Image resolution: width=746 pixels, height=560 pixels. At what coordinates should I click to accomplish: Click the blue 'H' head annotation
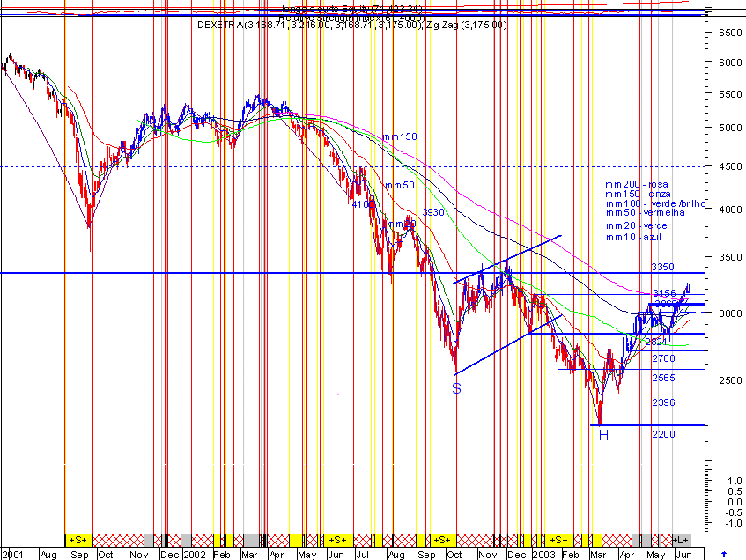[603, 435]
